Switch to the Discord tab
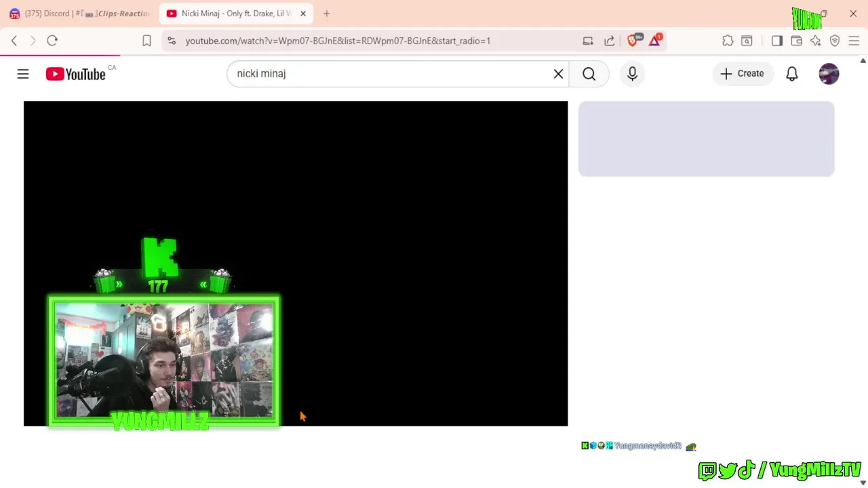Screen dimensions: 868x488 pyautogui.click(x=80, y=14)
